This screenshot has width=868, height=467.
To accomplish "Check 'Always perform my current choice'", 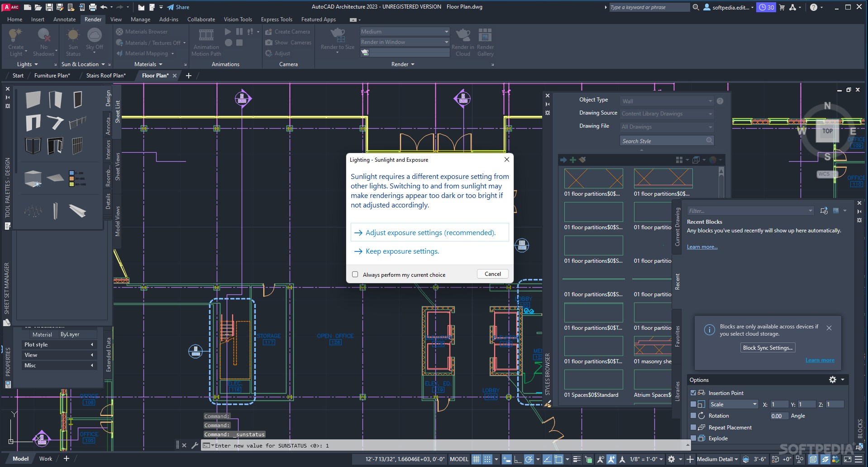I will click(x=355, y=274).
